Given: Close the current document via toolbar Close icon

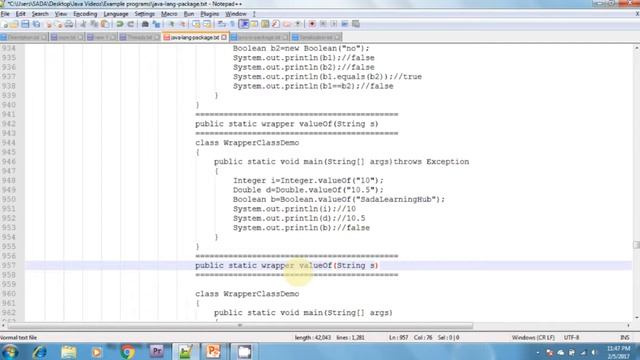Looking at the screenshot, I should pos(49,24).
